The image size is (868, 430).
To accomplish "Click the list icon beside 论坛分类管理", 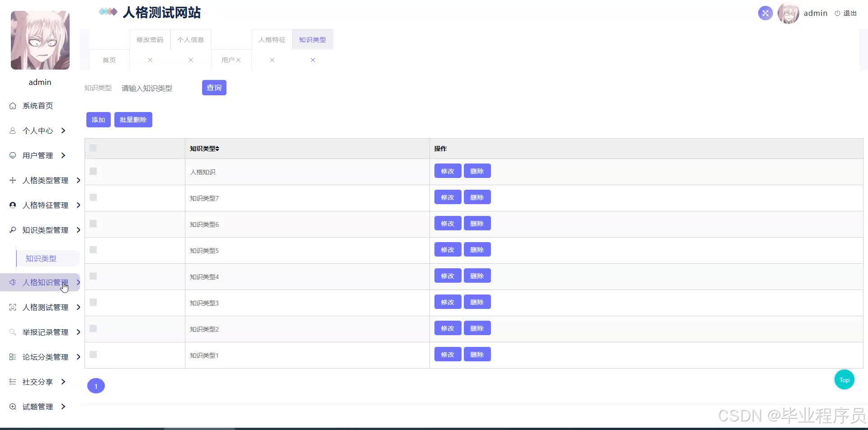I will point(13,357).
